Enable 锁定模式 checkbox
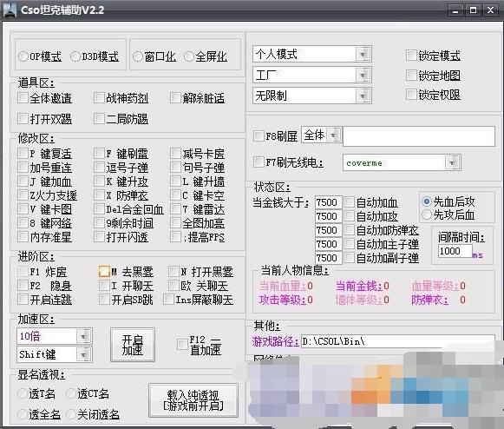Viewport: 504px width, 429px height. point(411,56)
